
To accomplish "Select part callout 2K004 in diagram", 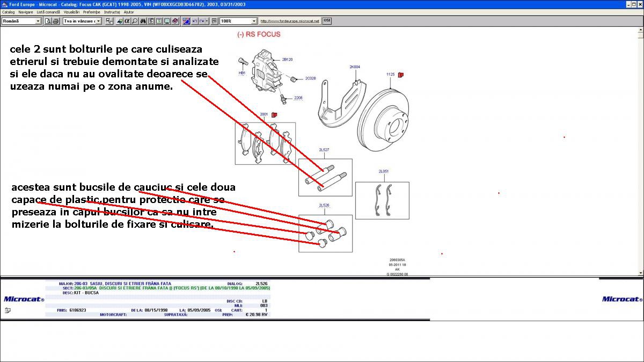I will click(x=355, y=67).
